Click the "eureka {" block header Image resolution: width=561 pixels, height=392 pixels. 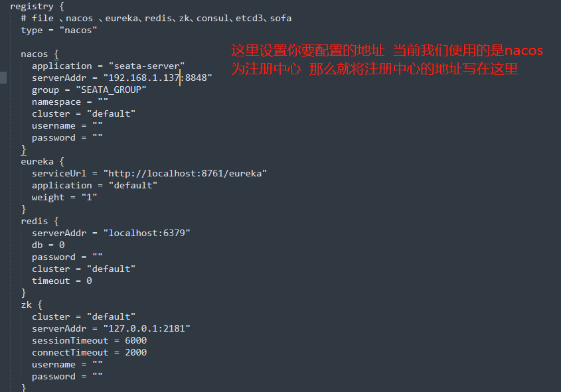pyautogui.click(x=42, y=161)
